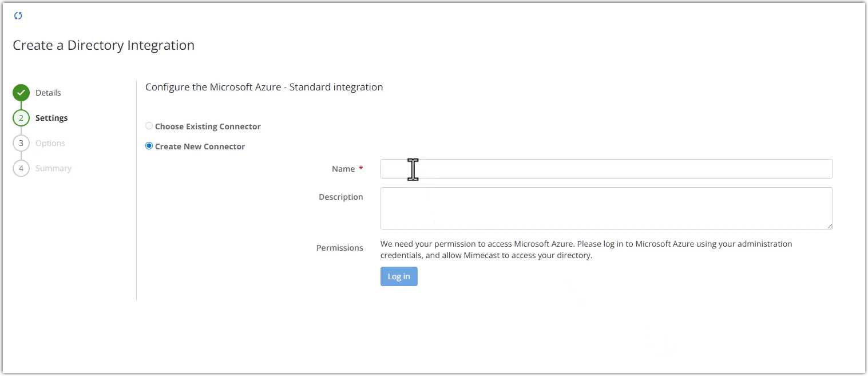The width and height of the screenshot is (868, 376).
Task: Select the Choose Existing Connector radio button
Action: point(149,125)
